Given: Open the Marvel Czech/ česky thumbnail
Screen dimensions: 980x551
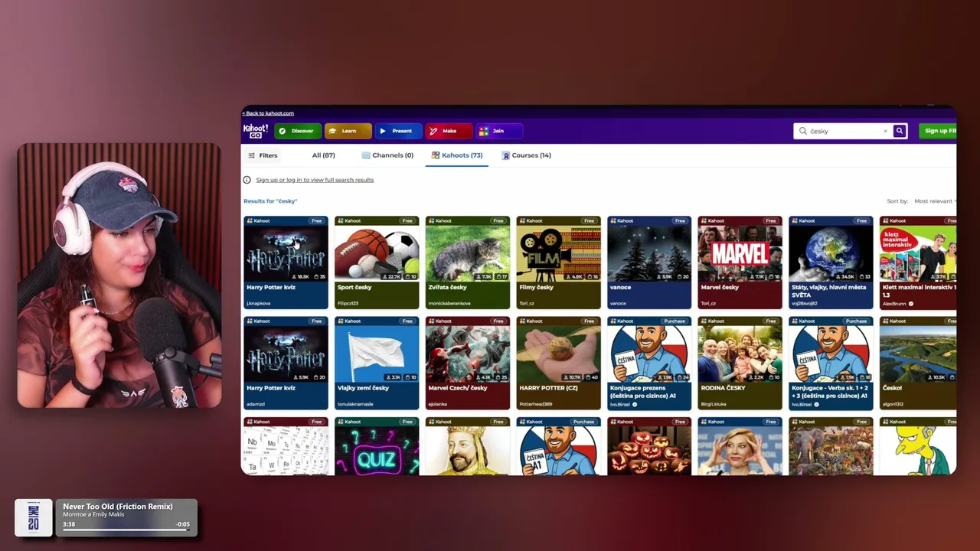Looking at the screenshot, I should click(x=468, y=354).
